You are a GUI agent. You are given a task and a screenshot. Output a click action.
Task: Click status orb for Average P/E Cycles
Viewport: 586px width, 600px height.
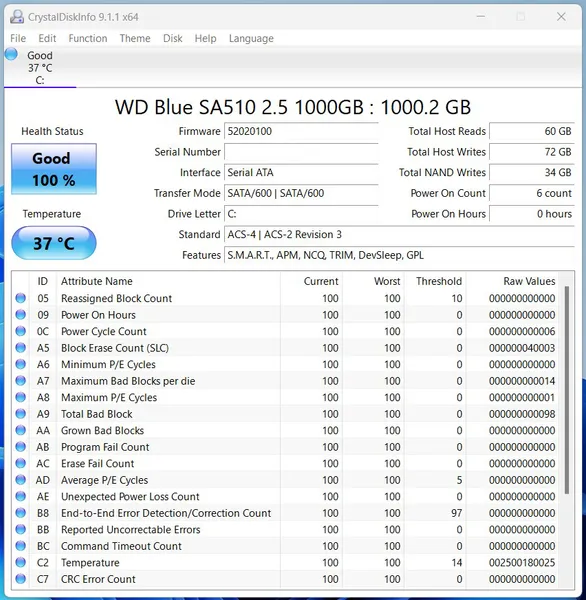[21, 479]
